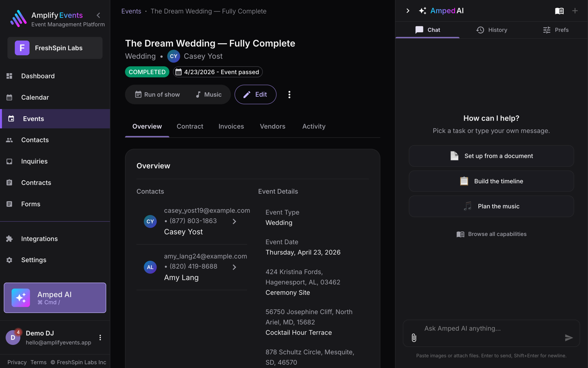Navigate to Inquiries

[x=55, y=161]
